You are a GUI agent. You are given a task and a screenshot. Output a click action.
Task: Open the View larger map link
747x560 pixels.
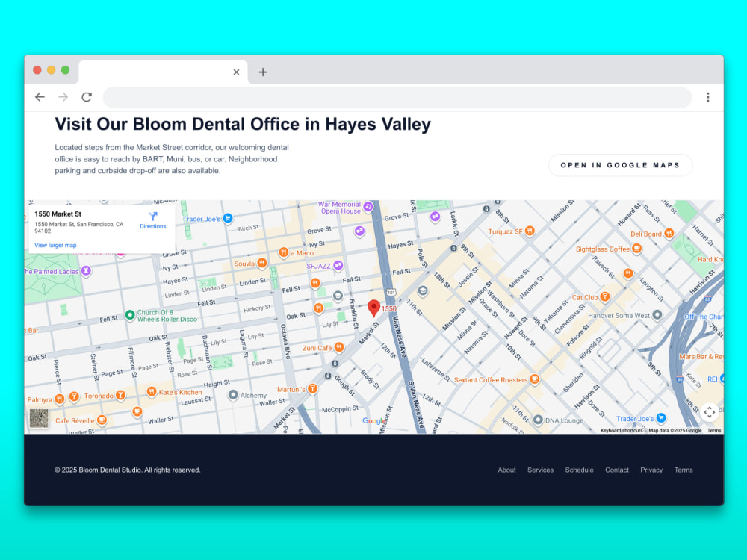pyautogui.click(x=55, y=245)
